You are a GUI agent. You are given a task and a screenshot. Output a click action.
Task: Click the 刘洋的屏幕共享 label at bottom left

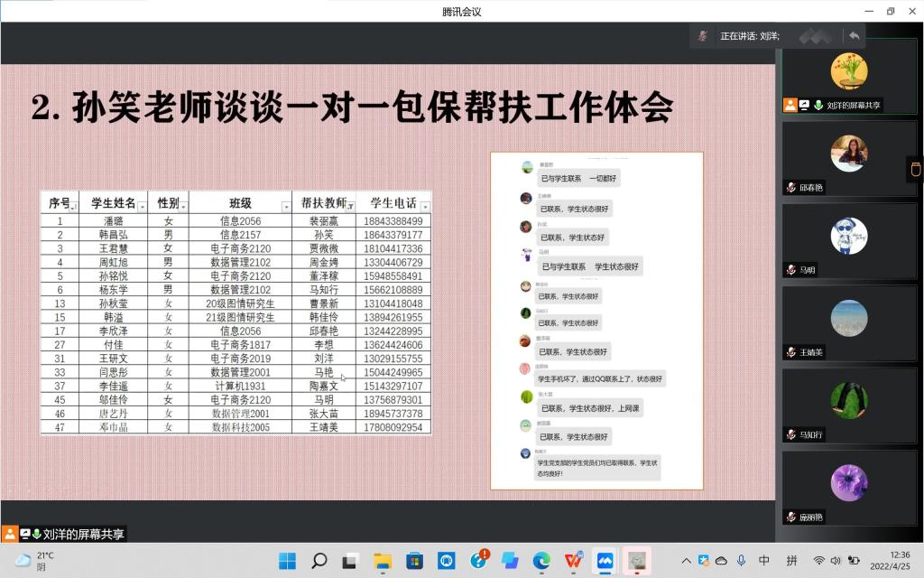point(83,534)
